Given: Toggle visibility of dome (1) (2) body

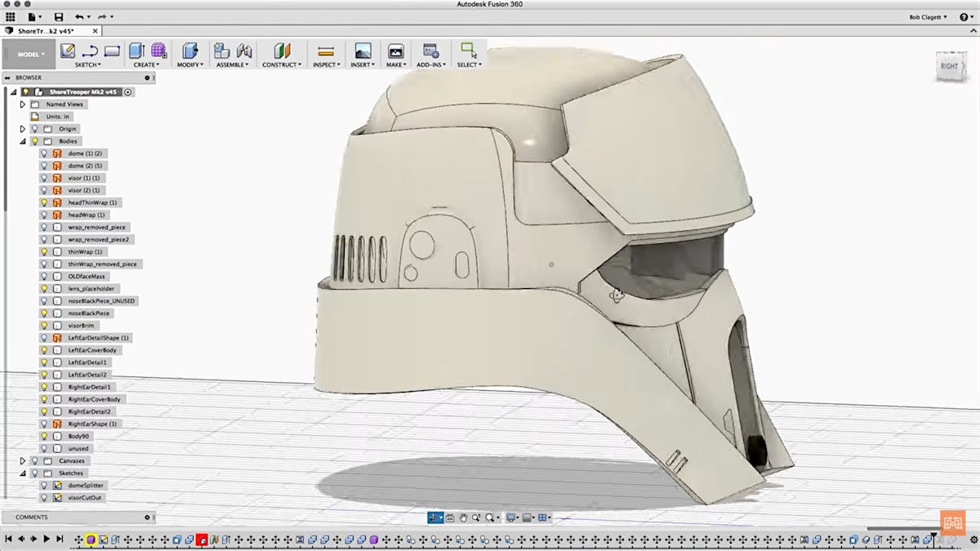Looking at the screenshot, I should click(x=44, y=153).
